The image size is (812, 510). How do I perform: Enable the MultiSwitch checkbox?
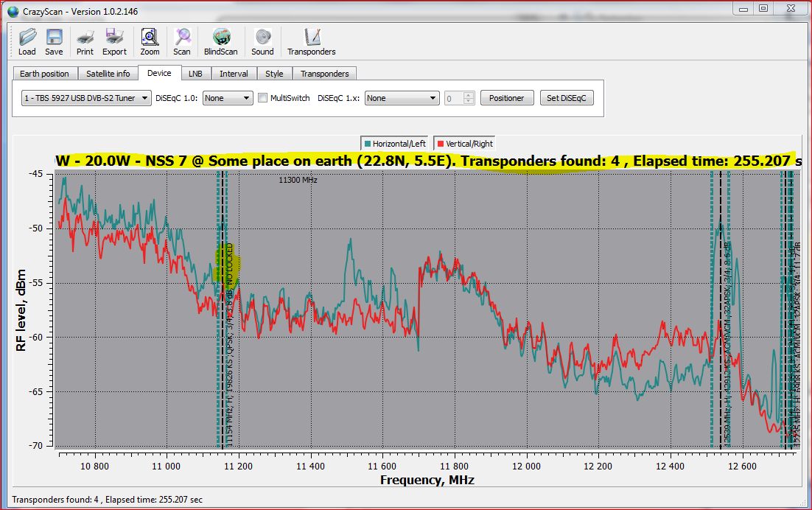coord(262,98)
